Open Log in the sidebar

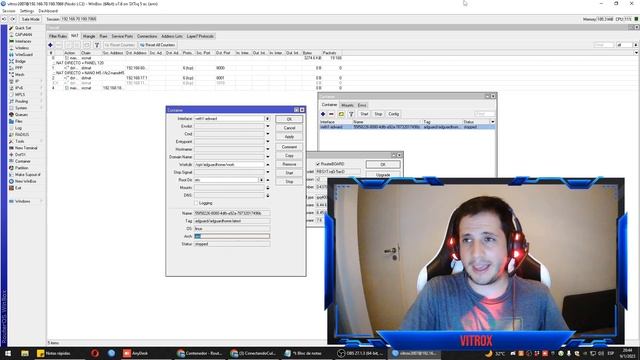18,128
